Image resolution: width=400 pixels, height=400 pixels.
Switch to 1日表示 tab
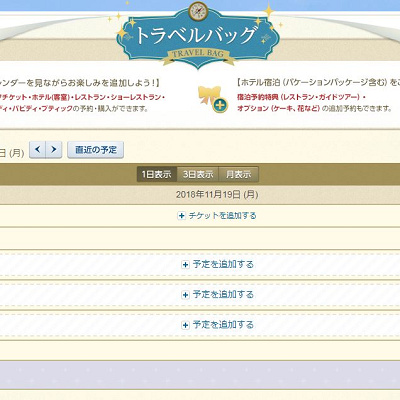coord(157,174)
